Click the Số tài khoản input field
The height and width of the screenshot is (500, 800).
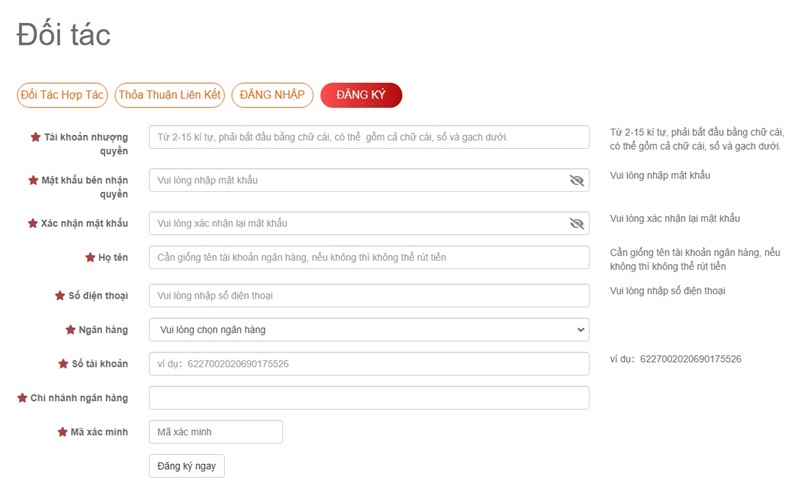pyautogui.click(x=369, y=364)
